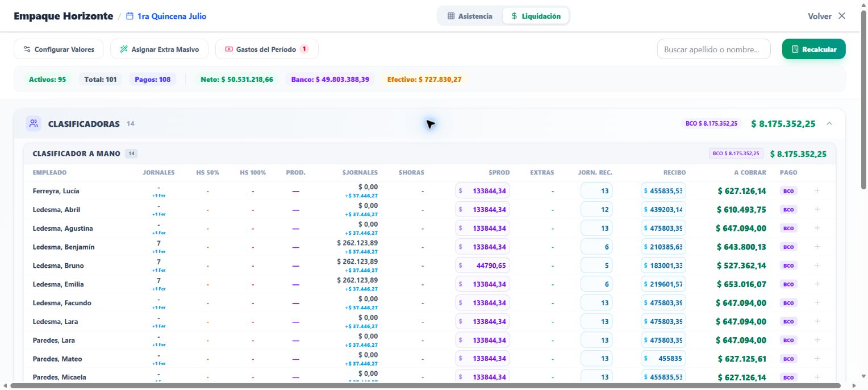This screenshot has width=868, height=390.
Task: Edit the Recibo amount for Paredes, Mateo
Action: (663, 359)
